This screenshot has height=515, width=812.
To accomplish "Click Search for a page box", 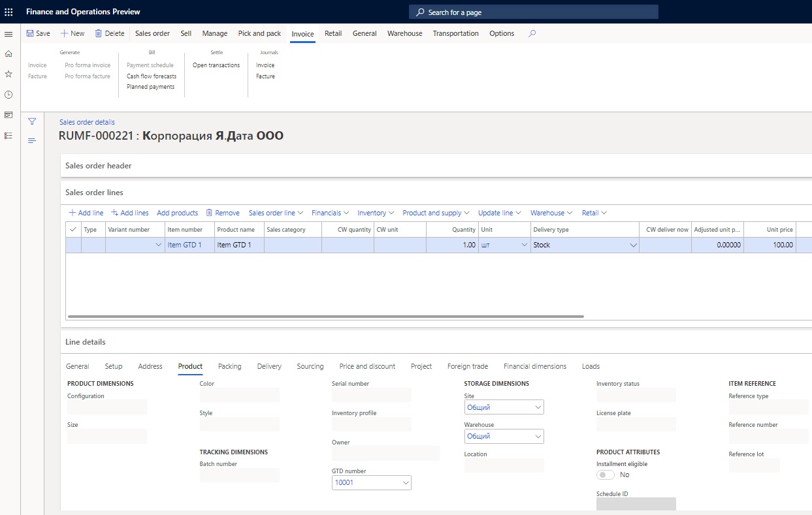I will (x=533, y=12).
